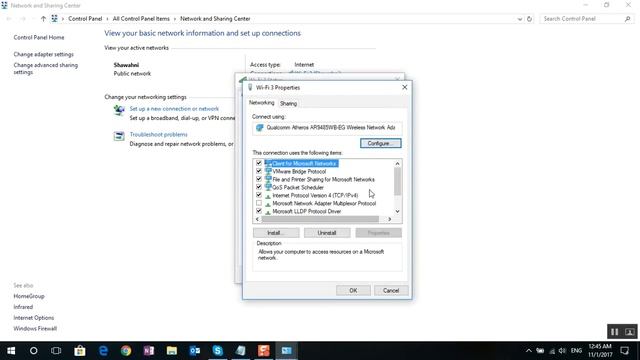
Task: Uncheck Microsoft LLDP Protocol Driver
Action: (x=259, y=211)
